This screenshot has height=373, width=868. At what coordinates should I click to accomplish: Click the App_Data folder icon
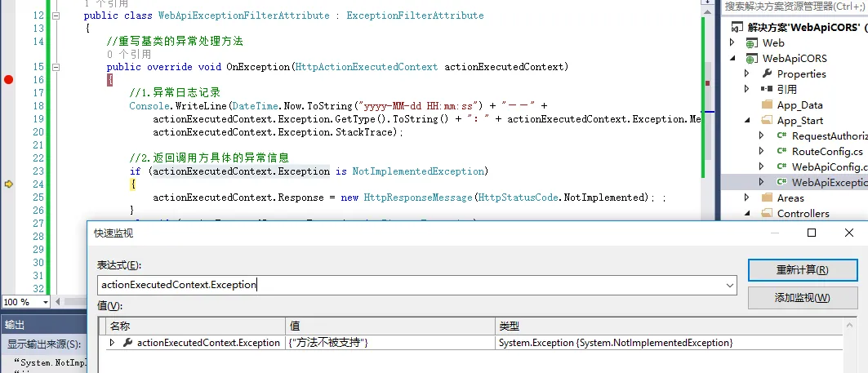[x=767, y=105]
